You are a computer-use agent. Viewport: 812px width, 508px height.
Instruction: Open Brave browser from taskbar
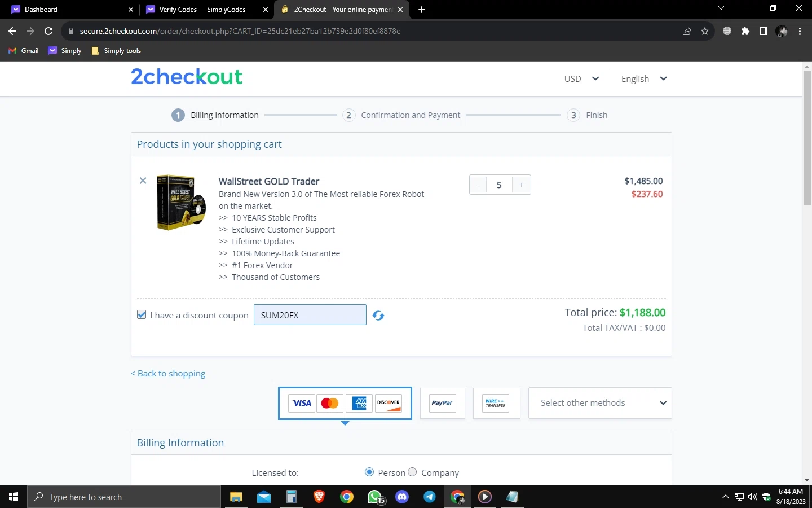point(319,497)
